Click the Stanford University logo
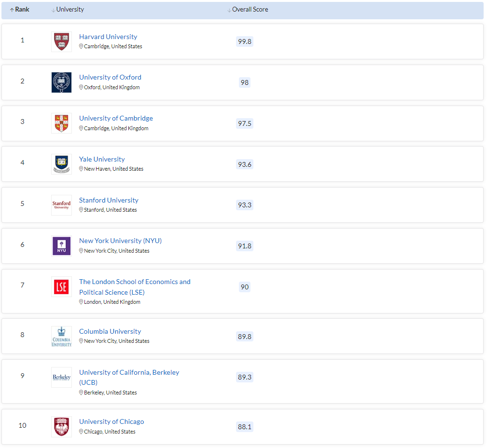The height and width of the screenshot is (448, 487). click(x=61, y=205)
